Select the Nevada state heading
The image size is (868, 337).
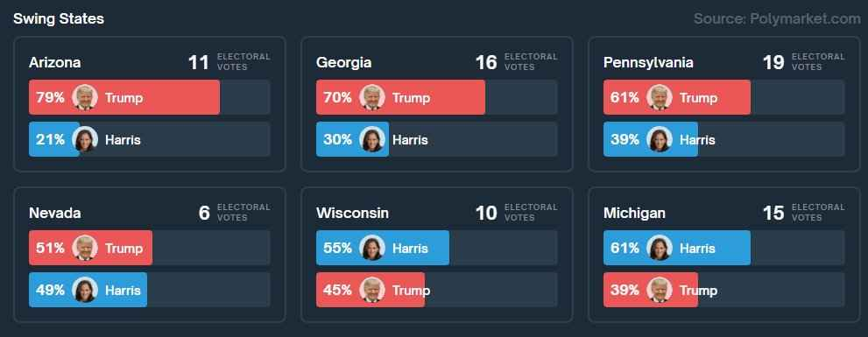(55, 213)
